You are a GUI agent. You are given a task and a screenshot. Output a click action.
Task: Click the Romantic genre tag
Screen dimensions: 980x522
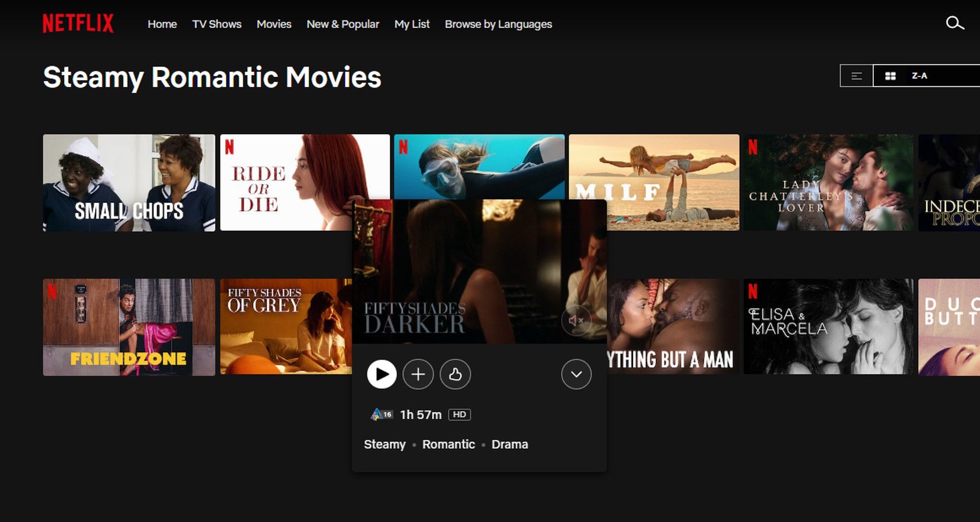(x=449, y=444)
